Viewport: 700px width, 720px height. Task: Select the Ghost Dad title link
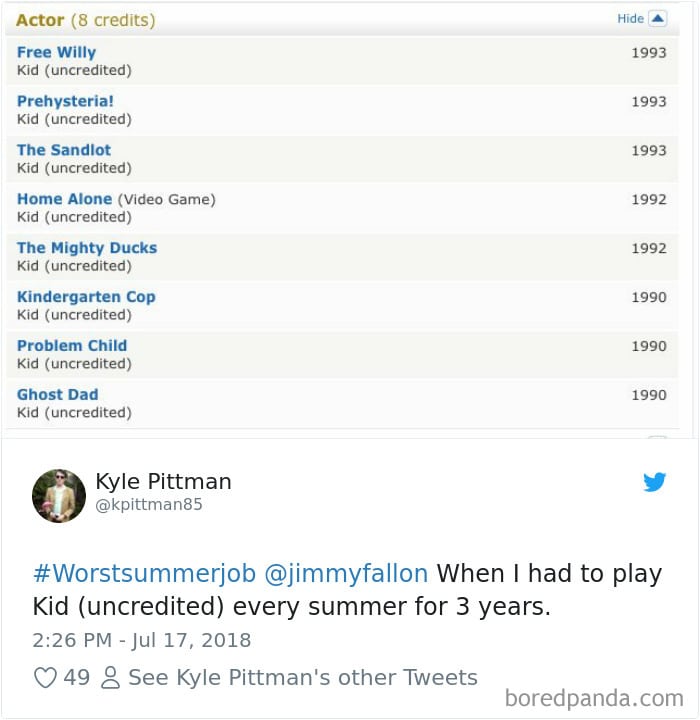tap(57, 395)
